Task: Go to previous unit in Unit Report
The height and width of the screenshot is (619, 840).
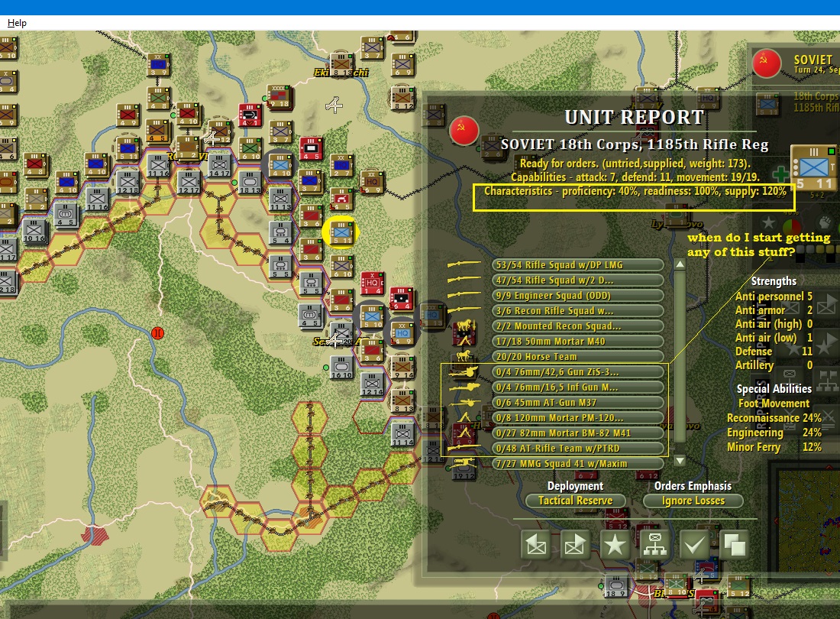Action: coord(536,545)
